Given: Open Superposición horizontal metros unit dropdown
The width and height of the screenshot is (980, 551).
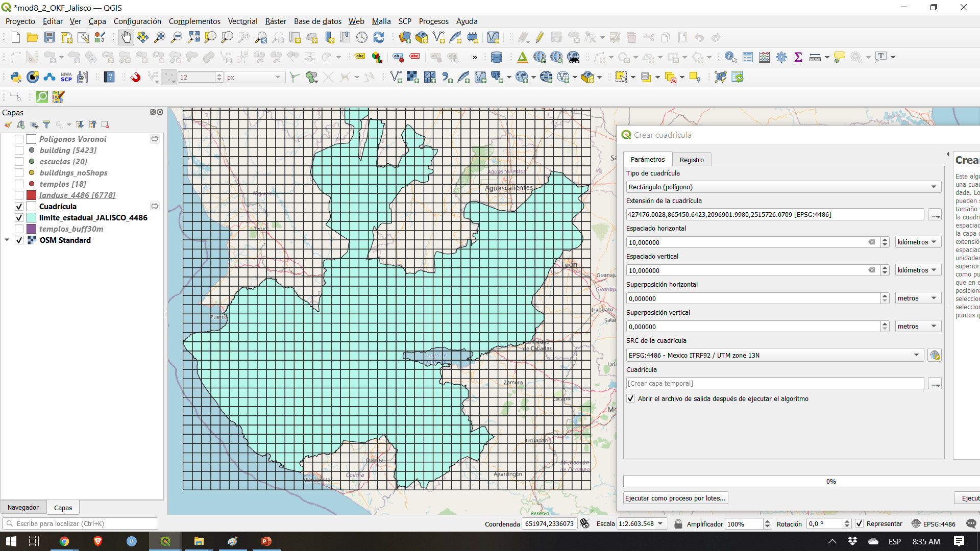Looking at the screenshot, I should click(x=918, y=298).
